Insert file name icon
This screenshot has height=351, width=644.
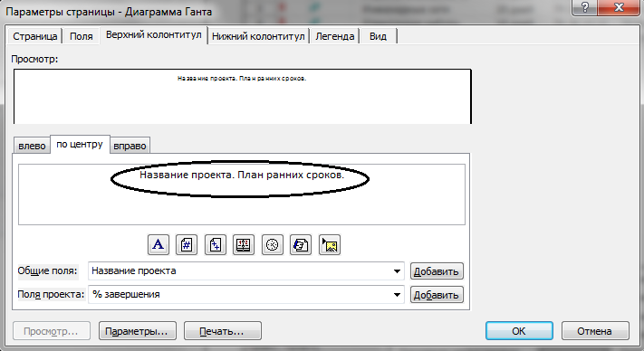[301, 245]
